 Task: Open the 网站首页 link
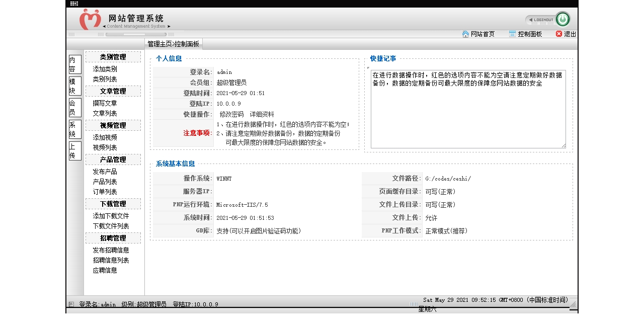482,34
